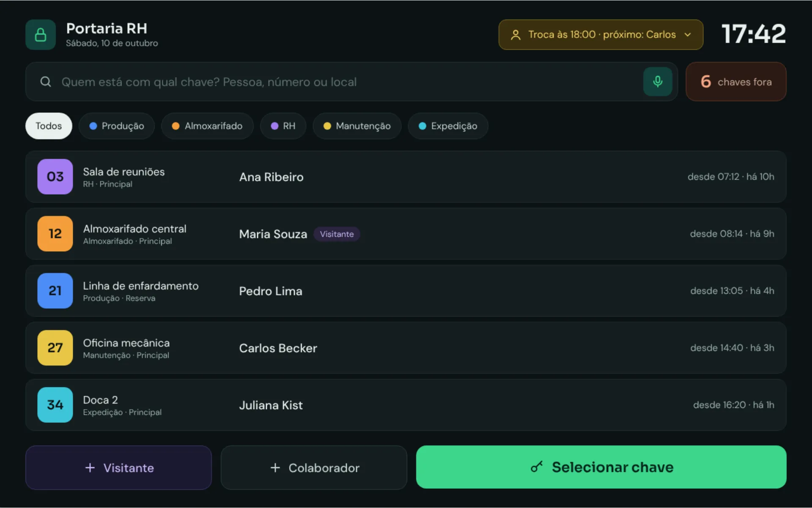Viewport: 812px width, 508px height.
Task: Click the 'Portaria RH' title
Action: tap(107, 28)
